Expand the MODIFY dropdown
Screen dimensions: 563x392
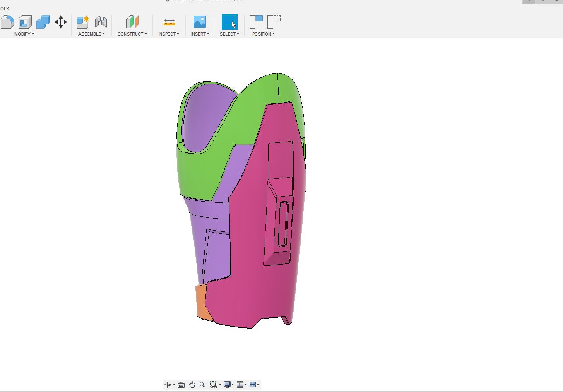point(24,34)
